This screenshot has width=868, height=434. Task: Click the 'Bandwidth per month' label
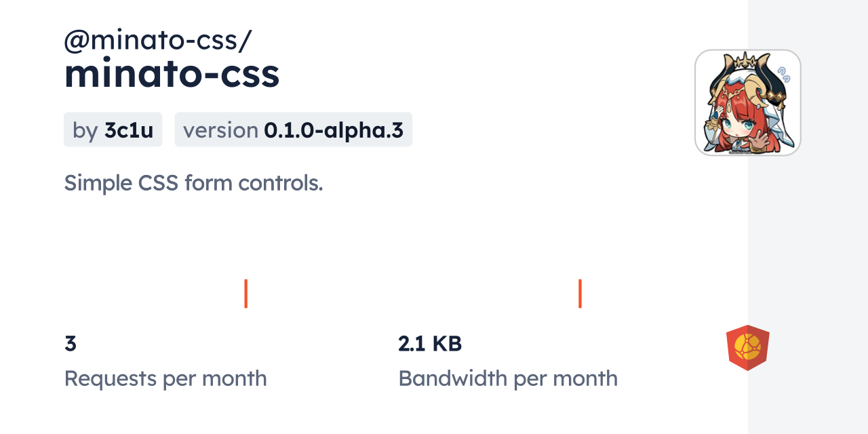(x=508, y=378)
